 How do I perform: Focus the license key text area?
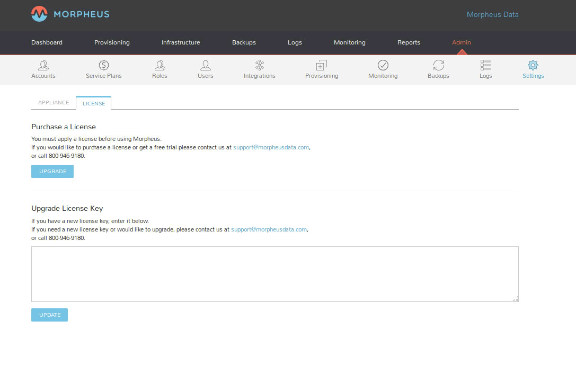coord(274,274)
